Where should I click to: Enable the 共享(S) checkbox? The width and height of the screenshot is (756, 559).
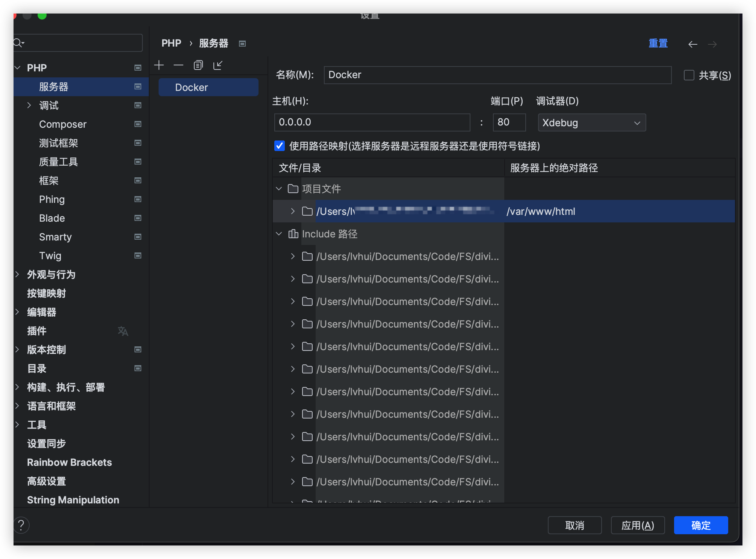689,75
